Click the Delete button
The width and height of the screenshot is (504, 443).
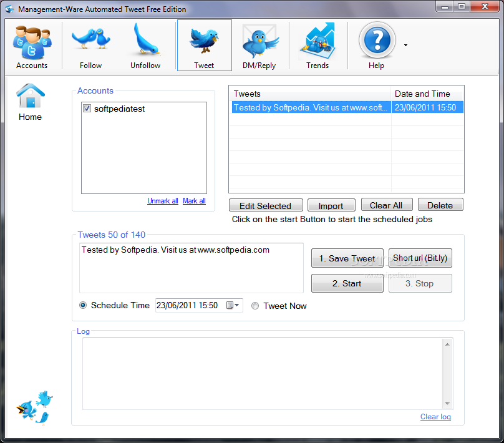point(440,205)
